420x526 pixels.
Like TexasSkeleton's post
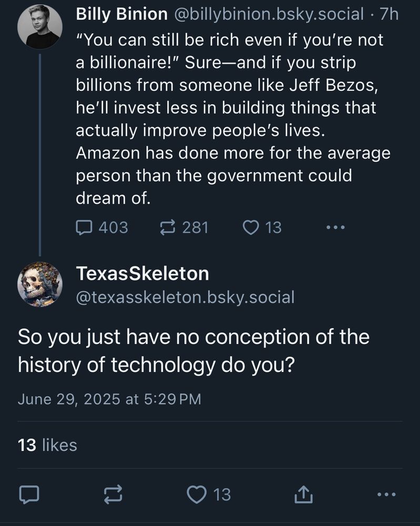[197, 494]
